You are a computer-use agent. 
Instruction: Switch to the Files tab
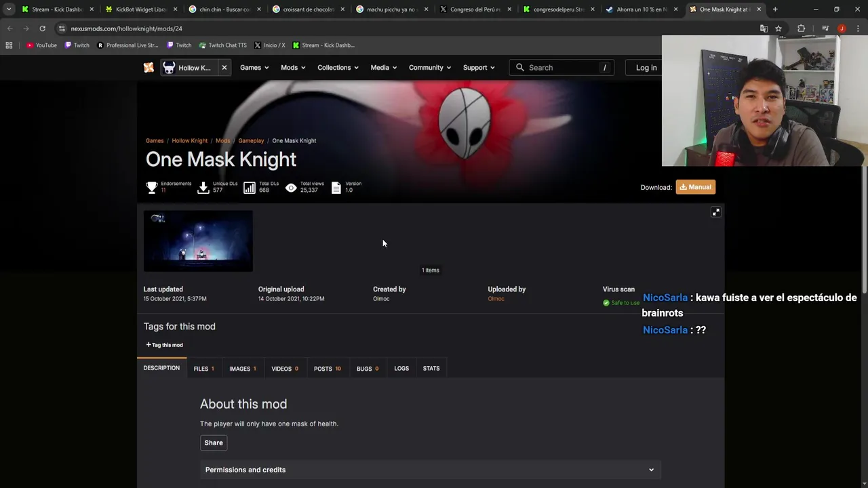pyautogui.click(x=203, y=369)
